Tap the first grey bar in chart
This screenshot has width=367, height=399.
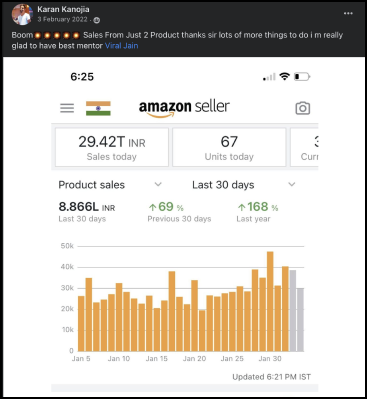293,311
